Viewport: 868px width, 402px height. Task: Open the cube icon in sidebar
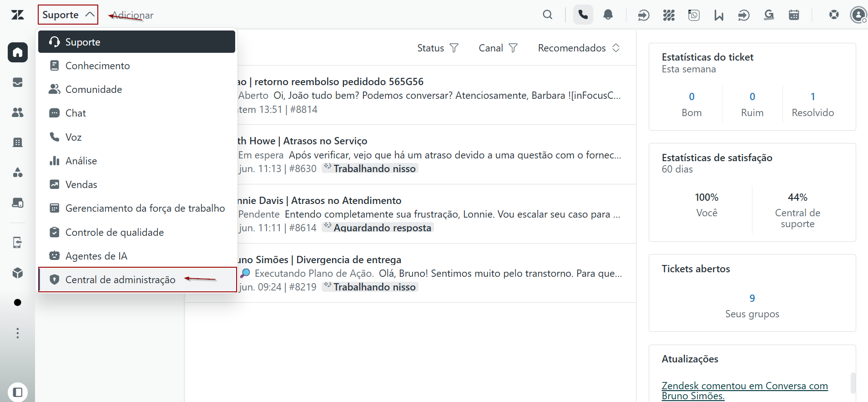click(18, 273)
